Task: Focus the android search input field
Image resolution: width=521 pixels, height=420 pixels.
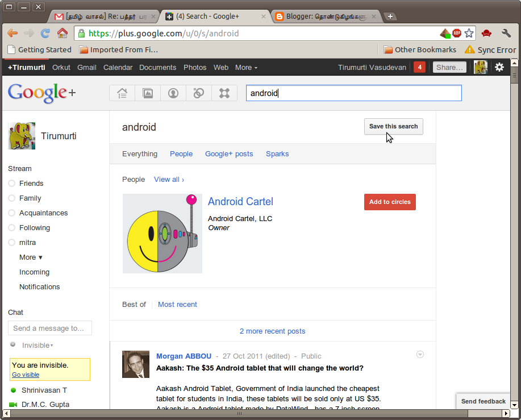Action: (x=353, y=93)
